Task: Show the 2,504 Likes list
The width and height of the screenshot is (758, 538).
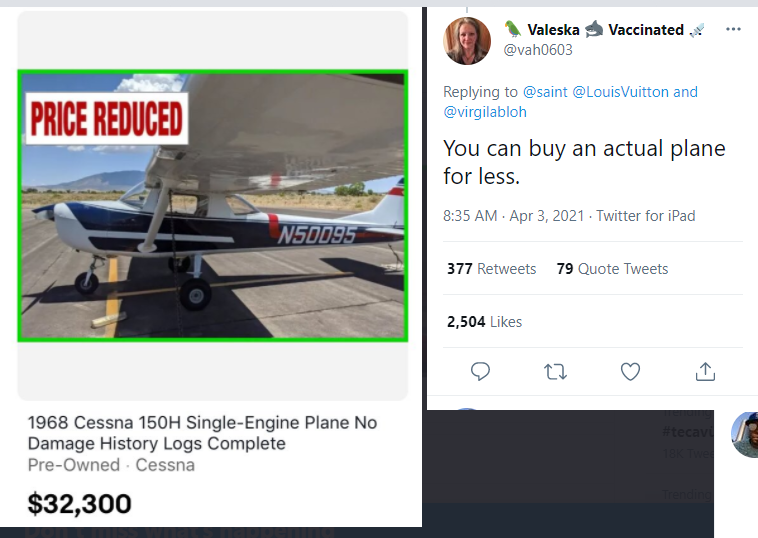Action: [484, 322]
